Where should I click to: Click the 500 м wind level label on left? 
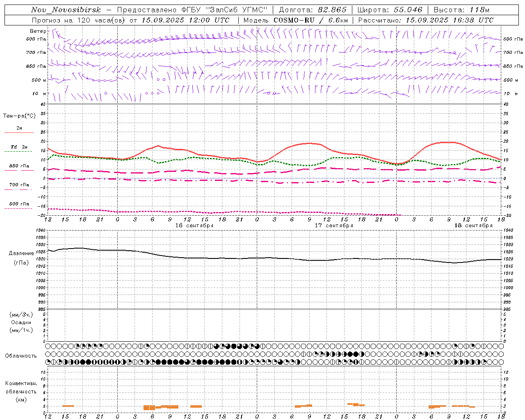tap(39, 80)
